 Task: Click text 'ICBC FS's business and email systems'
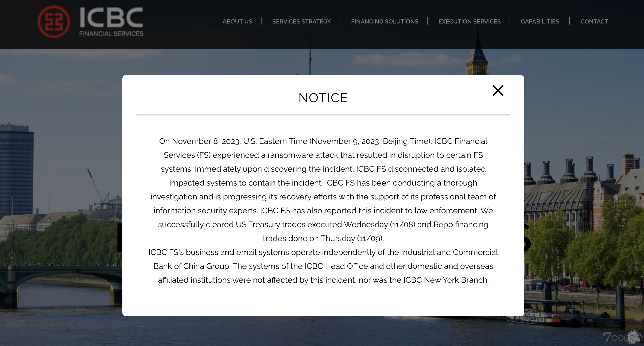click(x=219, y=252)
